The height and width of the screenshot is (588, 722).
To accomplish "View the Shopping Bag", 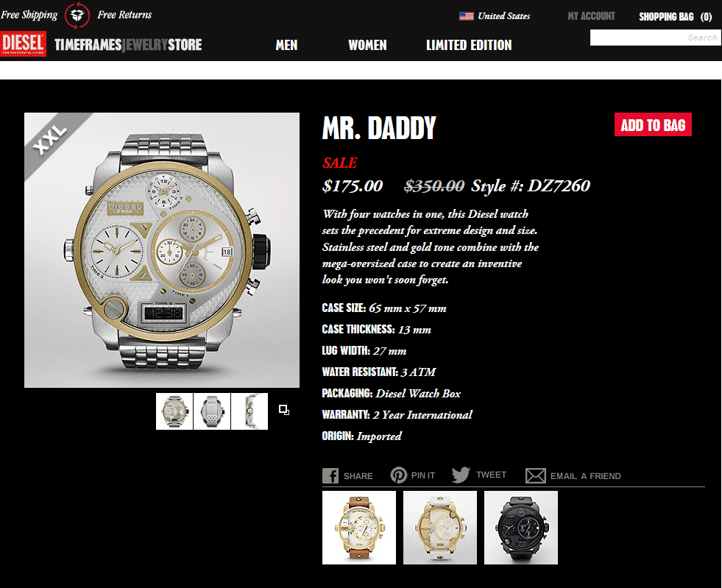I will tap(675, 17).
